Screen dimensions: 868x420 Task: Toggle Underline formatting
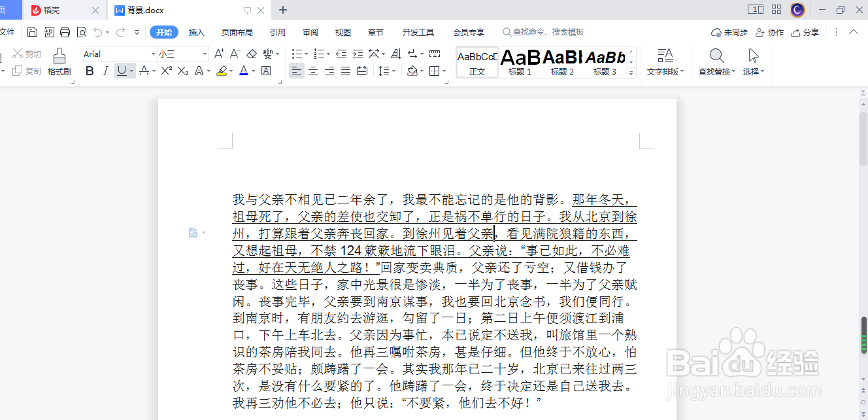(121, 71)
